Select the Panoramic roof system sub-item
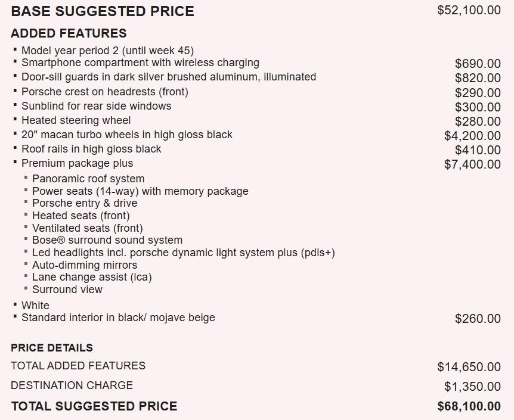This screenshot has height=420, width=514. [88, 179]
